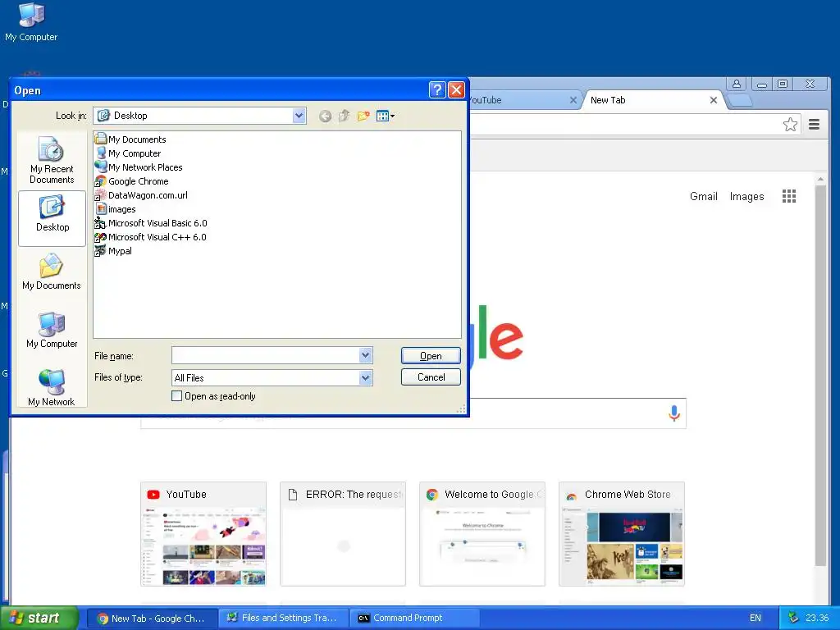Open Welcome to Google Chrome thumbnail
The width and height of the screenshot is (840, 630).
482,533
